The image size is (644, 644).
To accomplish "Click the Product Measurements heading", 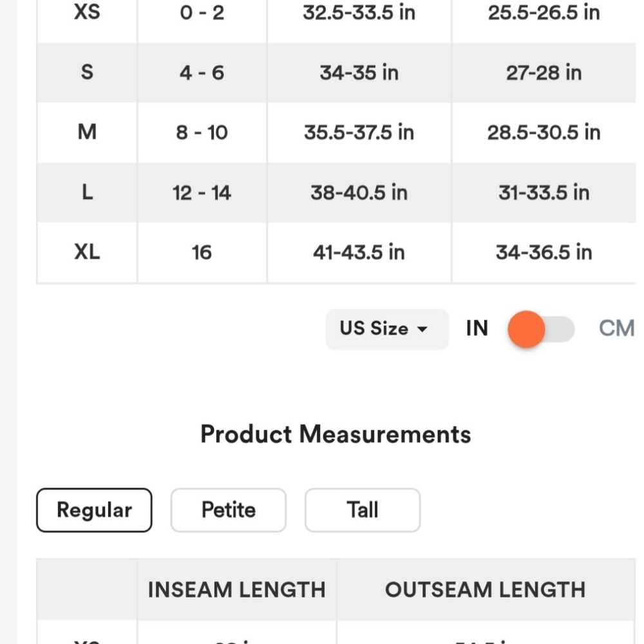I will [x=336, y=434].
